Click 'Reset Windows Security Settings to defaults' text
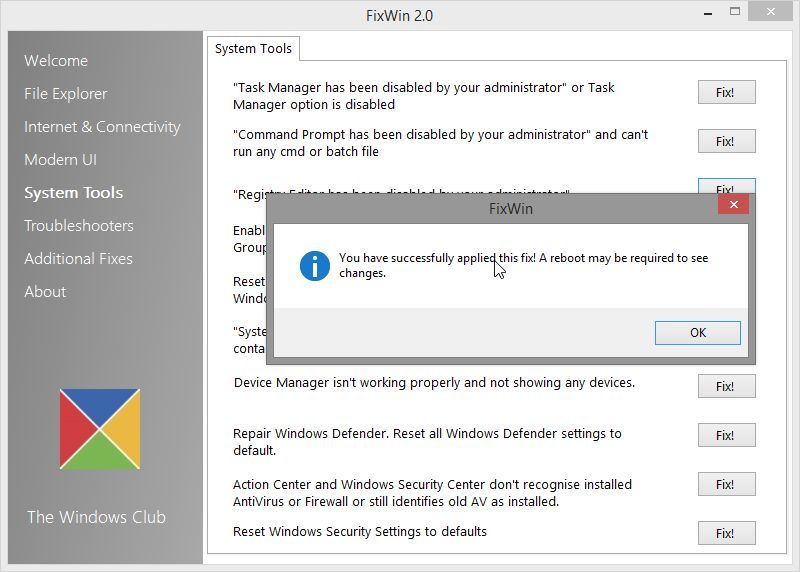The width and height of the screenshot is (800, 572). pos(360,532)
